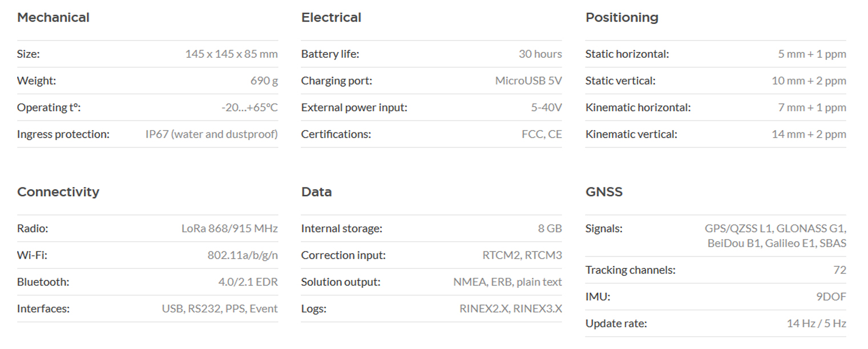Click the Static horizontal accuracy value
Viewport: 868px width, 349px height.
coord(812,54)
